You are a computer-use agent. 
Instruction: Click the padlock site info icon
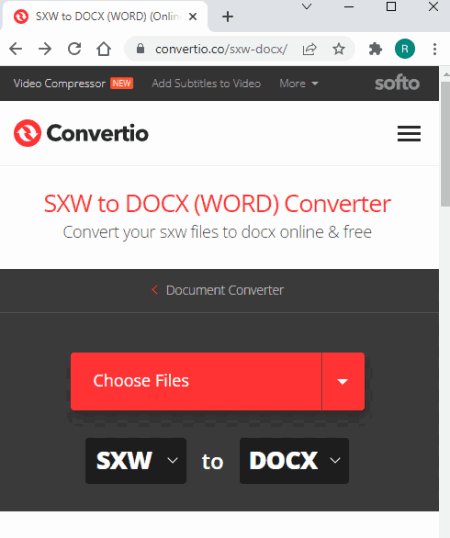[x=140, y=49]
